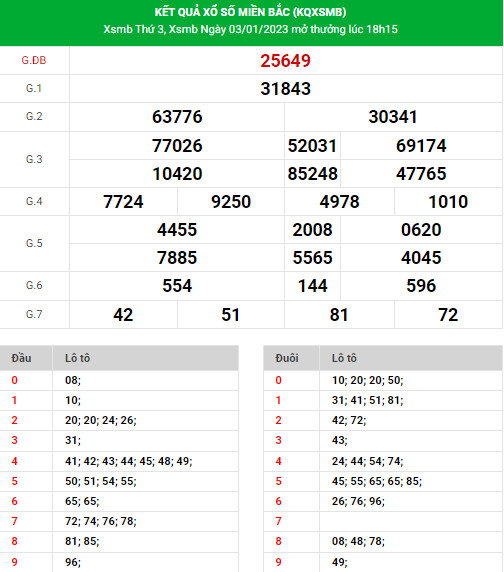Click G.7 number 81
Screen dimensions: 504x572
coord(339,315)
